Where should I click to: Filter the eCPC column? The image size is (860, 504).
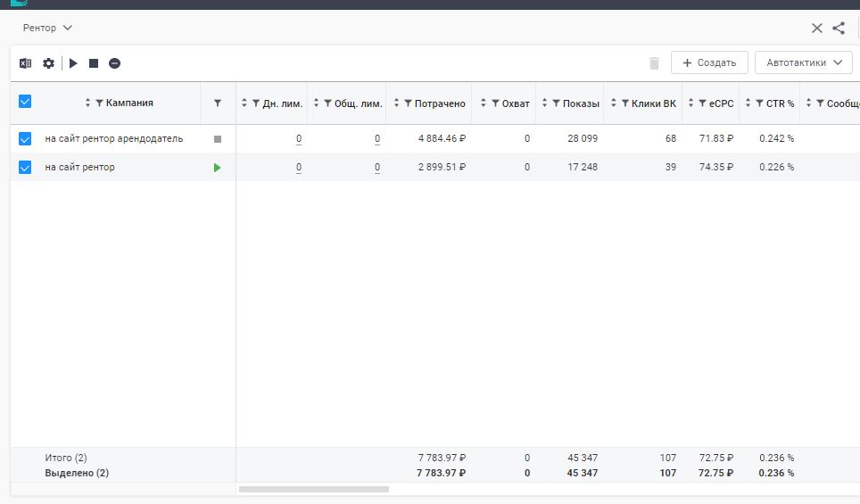pos(703,103)
